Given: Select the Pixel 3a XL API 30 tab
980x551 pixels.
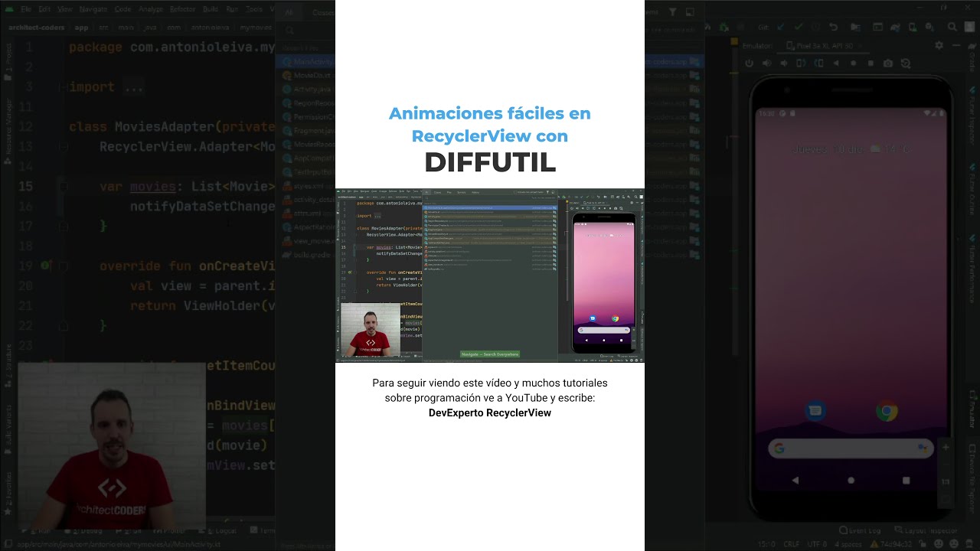Looking at the screenshot, I should [824, 46].
